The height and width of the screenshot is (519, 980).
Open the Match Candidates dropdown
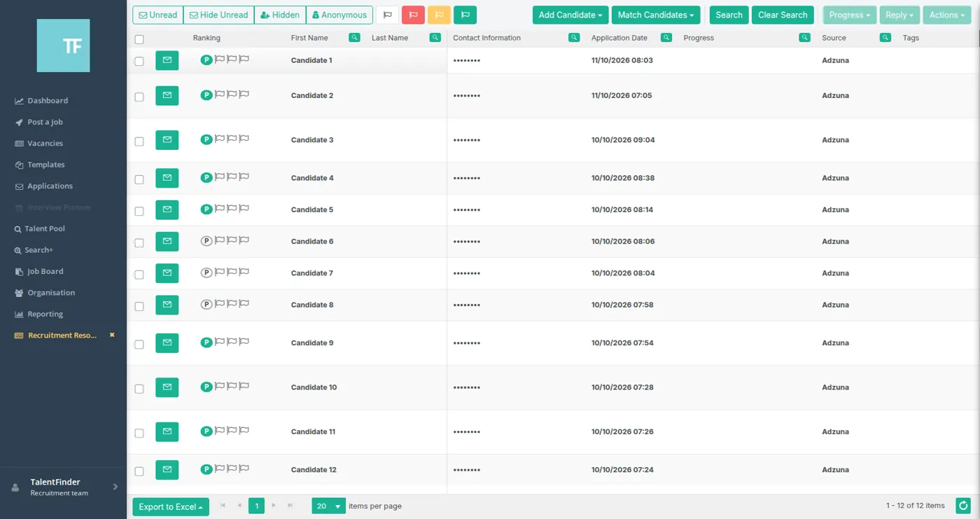click(x=656, y=15)
